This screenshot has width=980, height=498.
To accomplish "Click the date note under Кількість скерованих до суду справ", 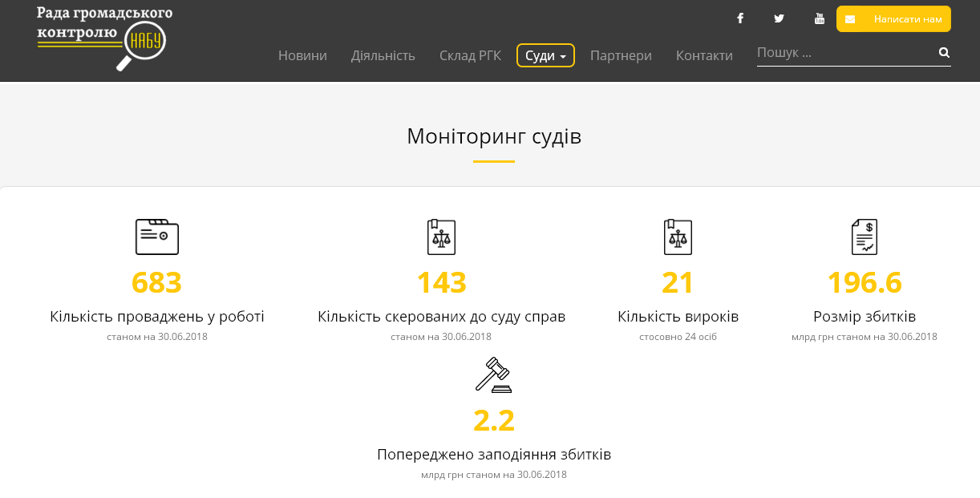I will point(441,337).
